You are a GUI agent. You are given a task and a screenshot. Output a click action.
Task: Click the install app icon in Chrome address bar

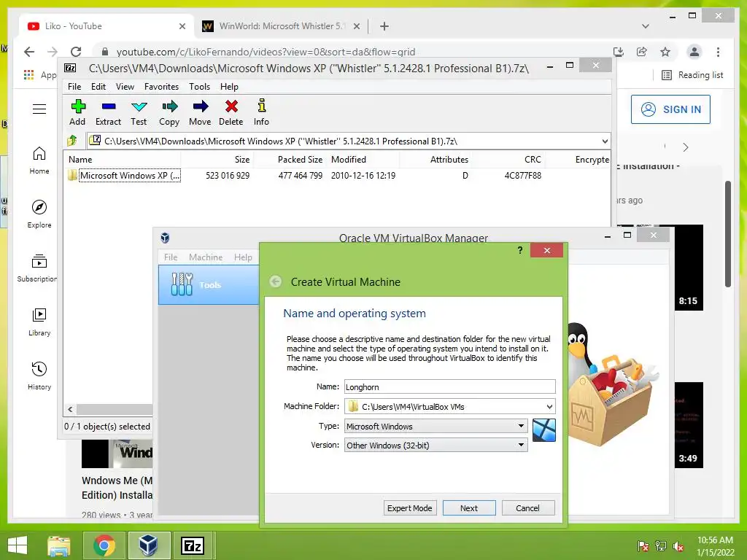pyautogui.click(x=619, y=52)
